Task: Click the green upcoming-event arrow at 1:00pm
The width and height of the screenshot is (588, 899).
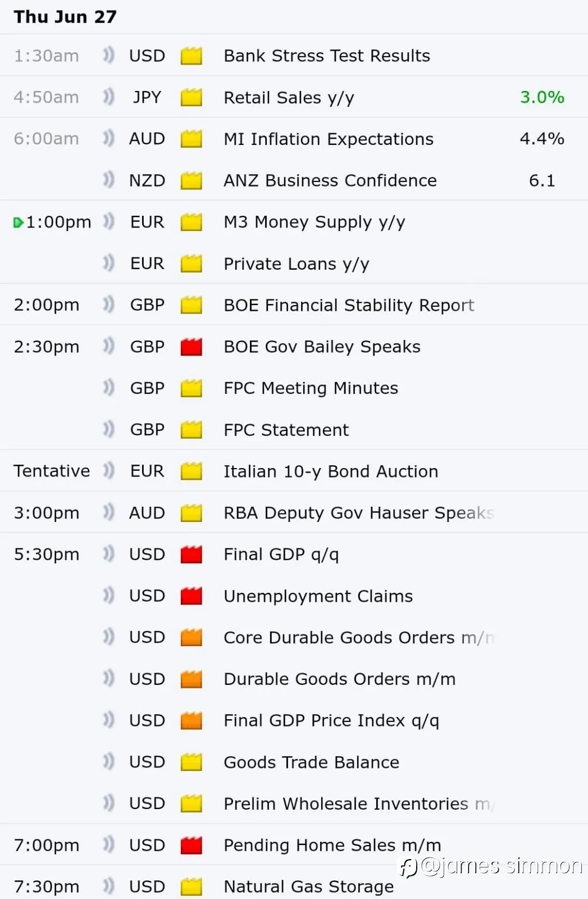Action: tap(18, 223)
